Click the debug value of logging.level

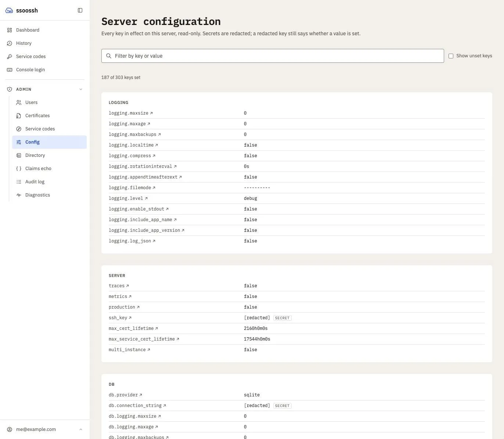click(x=251, y=198)
